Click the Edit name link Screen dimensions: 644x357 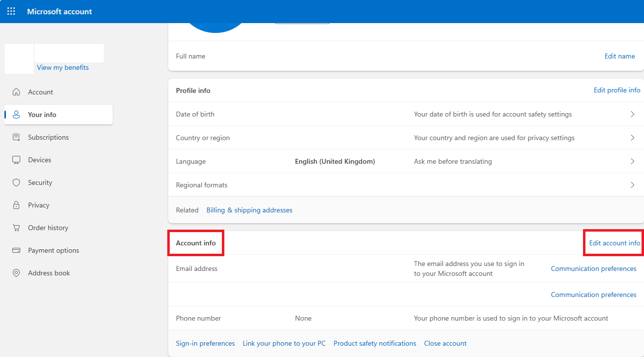coord(620,56)
